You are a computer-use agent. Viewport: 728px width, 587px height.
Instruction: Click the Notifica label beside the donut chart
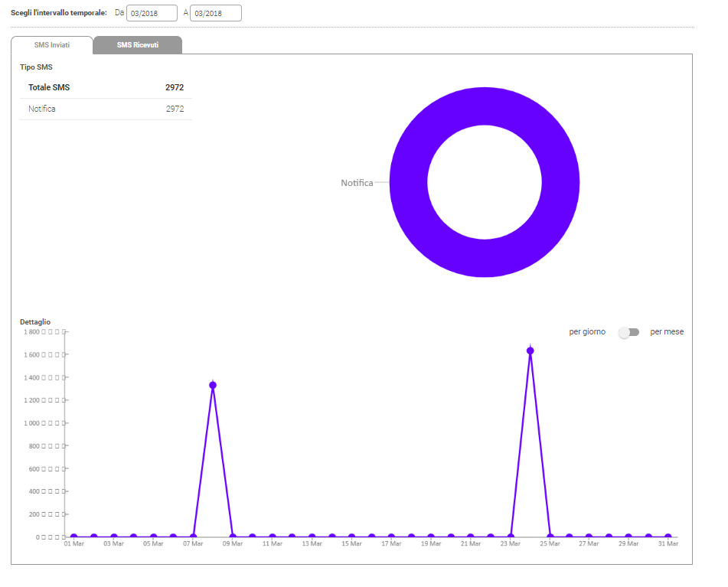coord(357,183)
